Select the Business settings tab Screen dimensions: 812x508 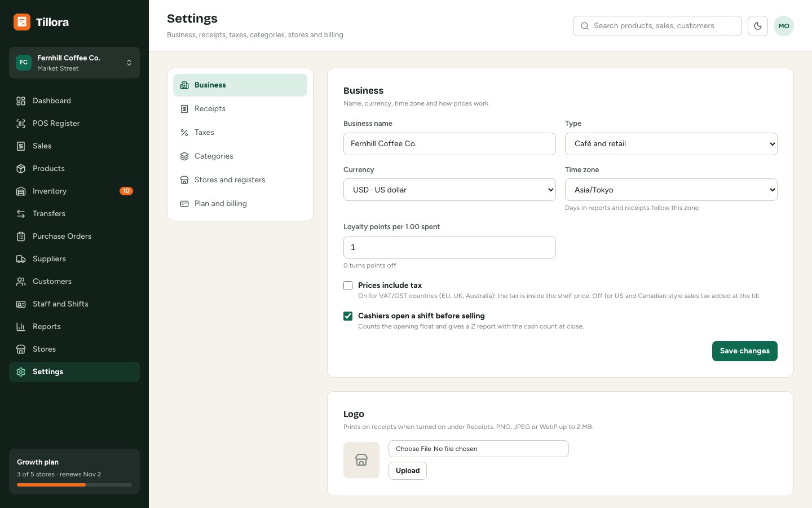240,85
